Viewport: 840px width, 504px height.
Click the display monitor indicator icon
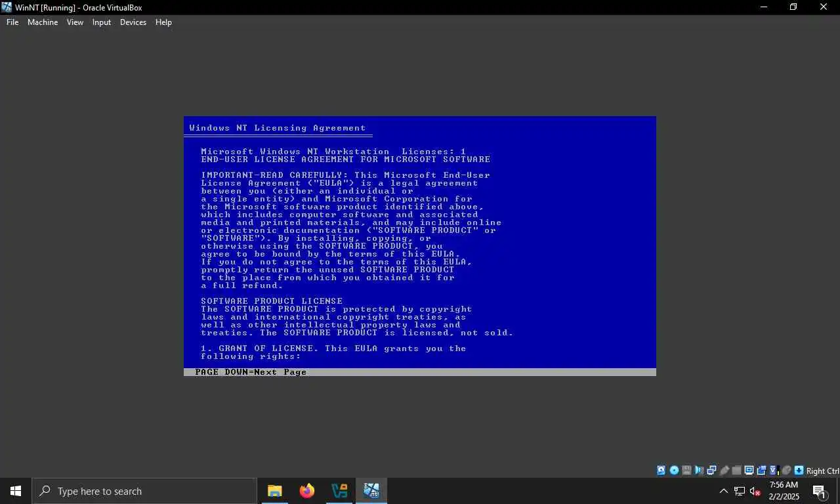tap(749, 471)
